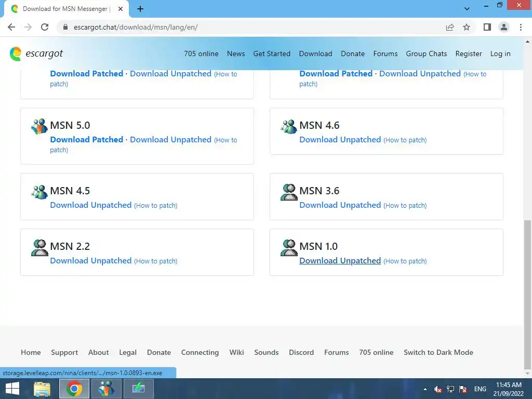Download Unpatched for MSN 2.2
The image size is (532, 399).
click(x=90, y=261)
